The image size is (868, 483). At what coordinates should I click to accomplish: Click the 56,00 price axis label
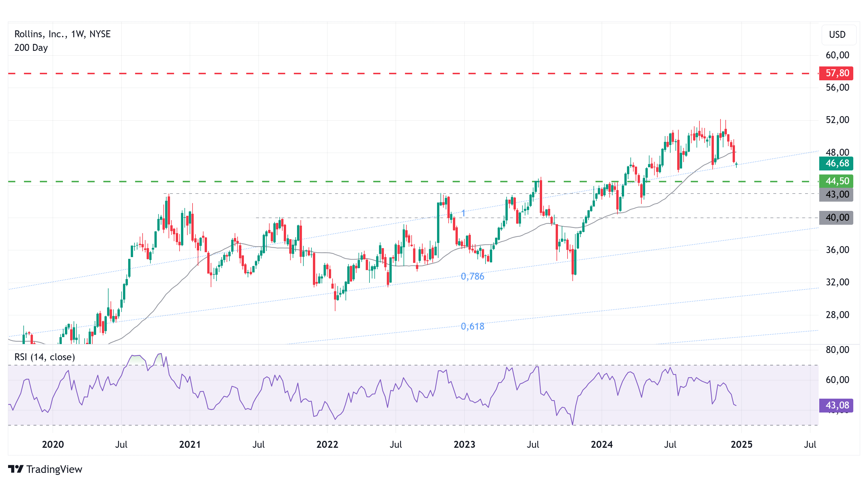[x=837, y=88]
